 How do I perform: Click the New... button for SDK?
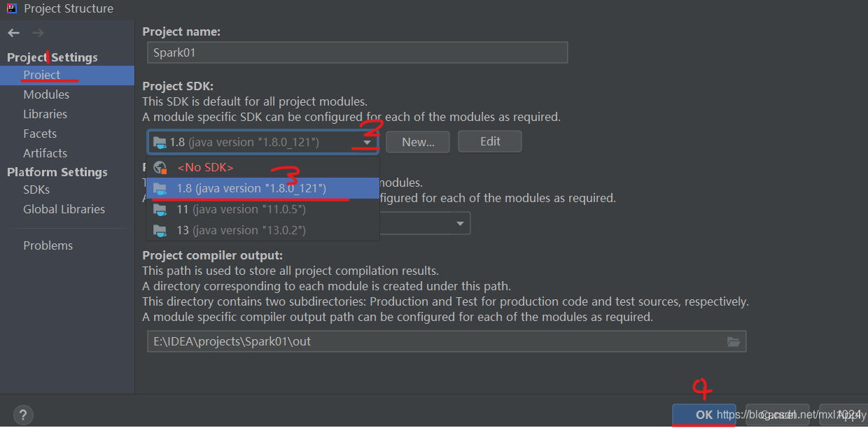click(x=417, y=141)
